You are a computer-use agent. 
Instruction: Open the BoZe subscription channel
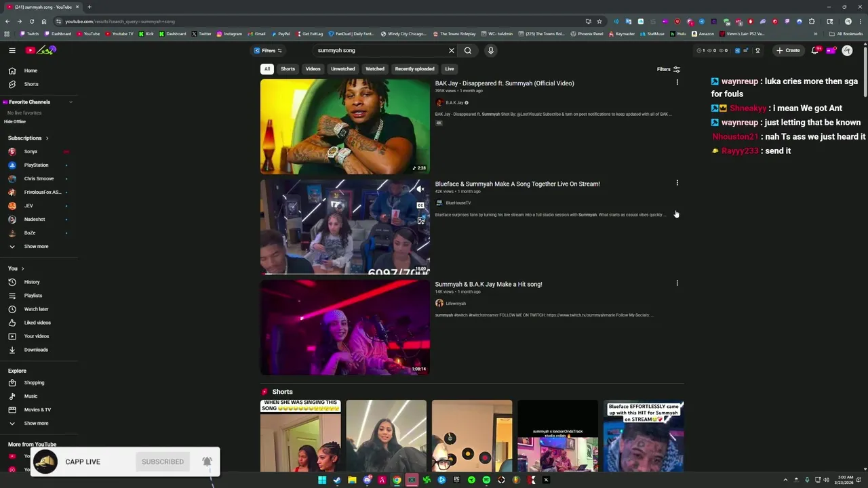click(x=39, y=233)
